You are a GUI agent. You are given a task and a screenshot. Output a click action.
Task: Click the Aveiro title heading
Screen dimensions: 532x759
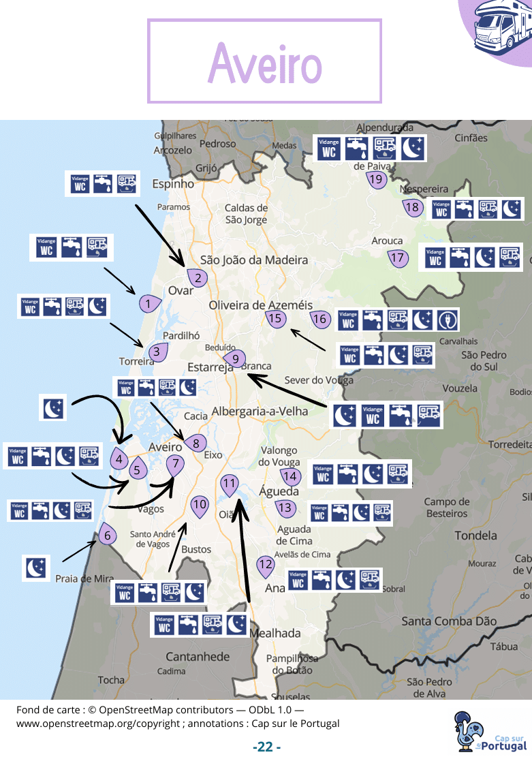click(x=265, y=61)
